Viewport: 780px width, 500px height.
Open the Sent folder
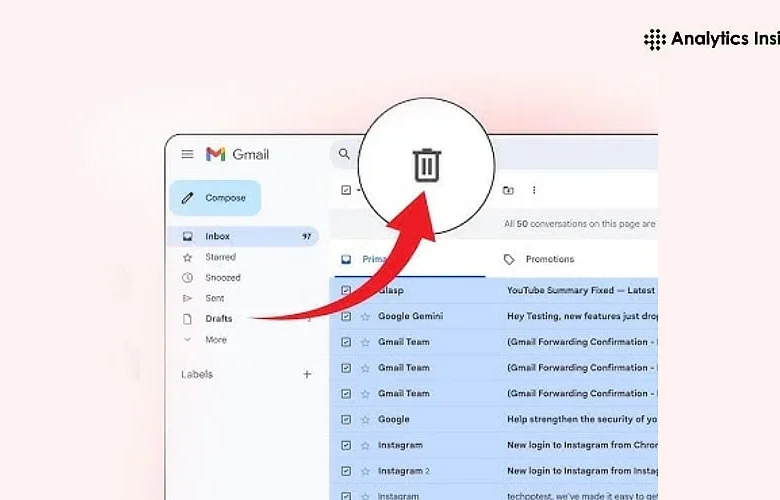point(214,298)
